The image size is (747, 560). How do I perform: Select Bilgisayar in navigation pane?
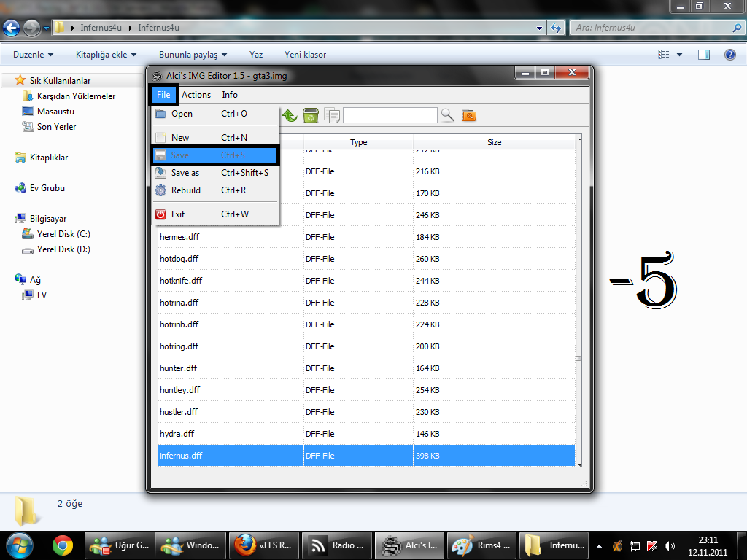(x=48, y=219)
